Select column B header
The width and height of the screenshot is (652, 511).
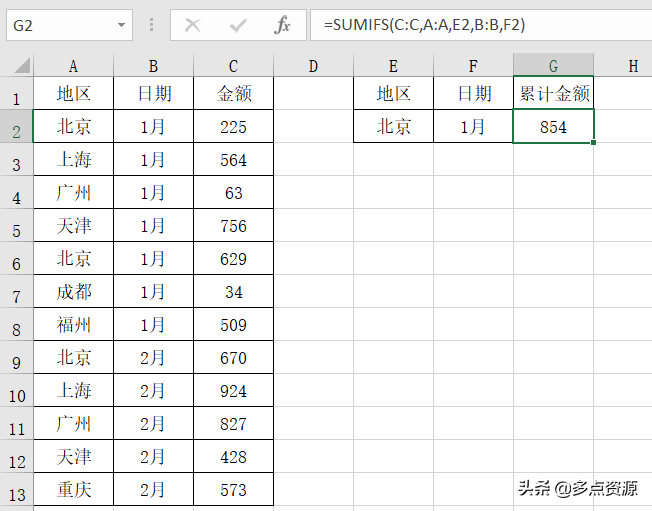click(x=153, y=66)
